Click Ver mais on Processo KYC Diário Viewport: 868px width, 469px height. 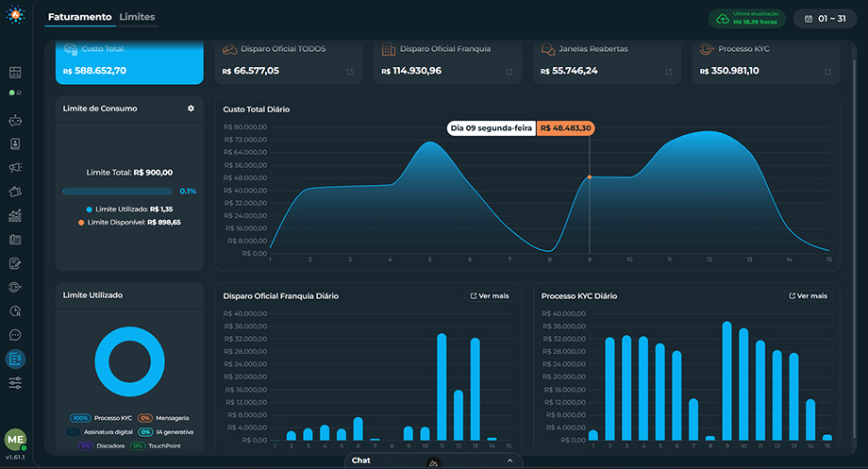[808, 296]
